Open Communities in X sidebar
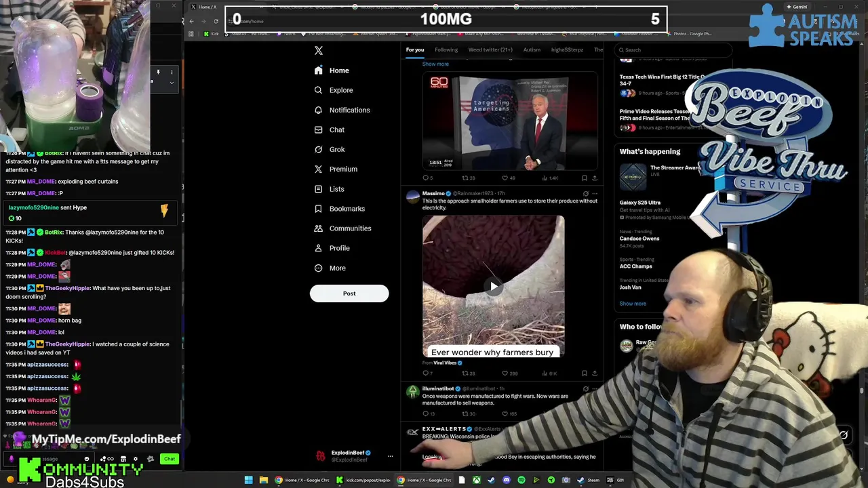The width and height of the screenshot is (868, 488). point(342,228)
